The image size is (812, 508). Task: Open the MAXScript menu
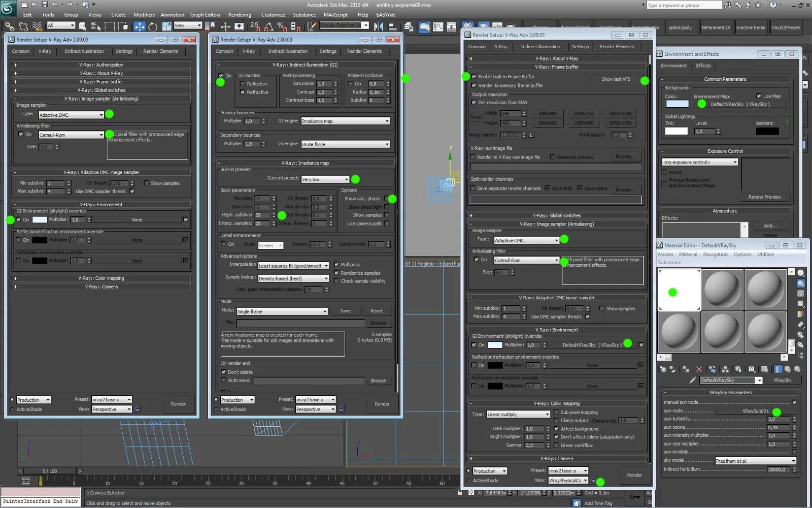pos(335,15)
